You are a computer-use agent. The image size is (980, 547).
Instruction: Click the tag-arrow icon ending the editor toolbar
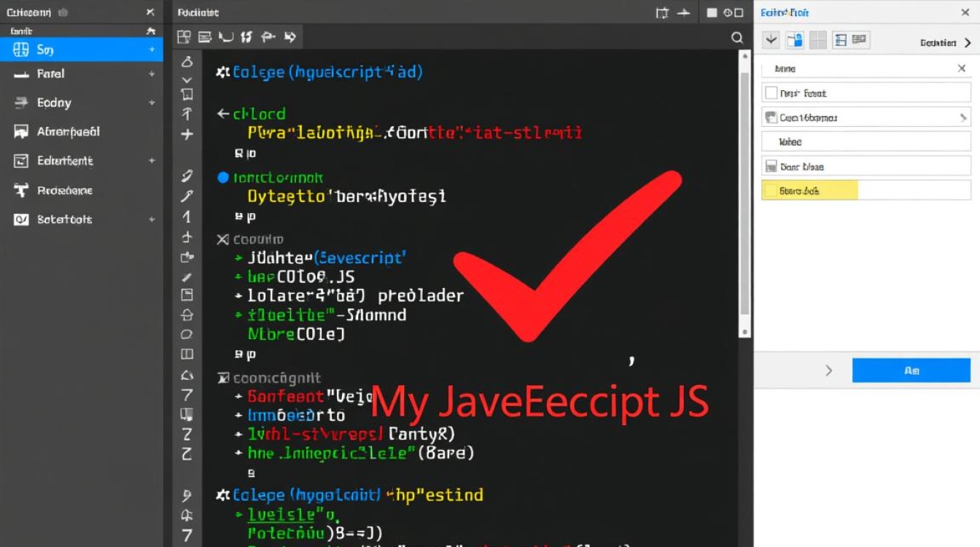coord(289,37)
